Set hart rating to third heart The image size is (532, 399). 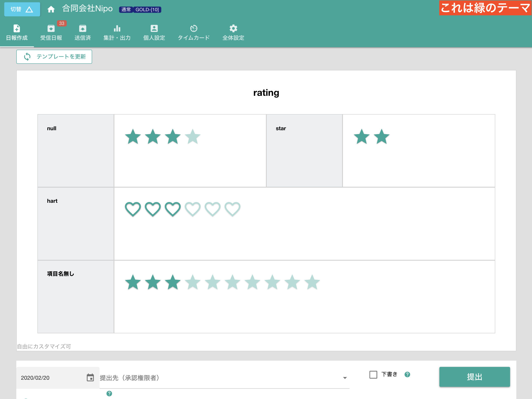tap(173, 209)
